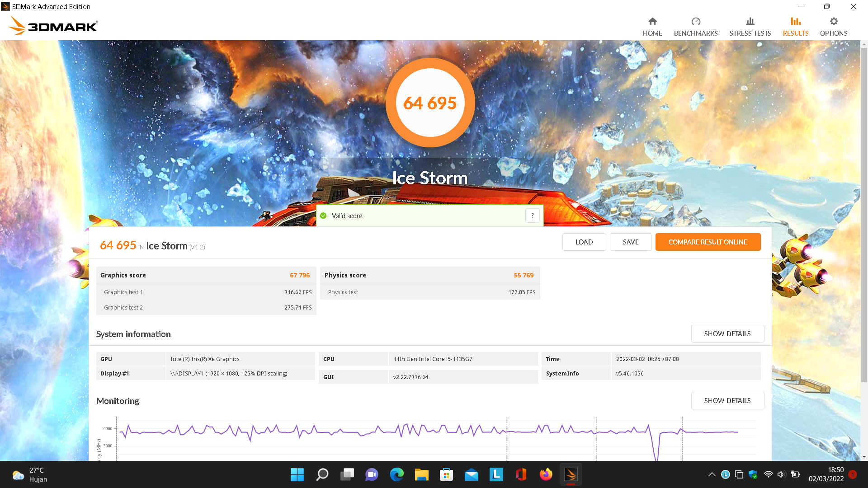This screenshot has height=488, width=868.
Task: Click the GPU value Intel Iris Xe Graphics
Action: 205,359
